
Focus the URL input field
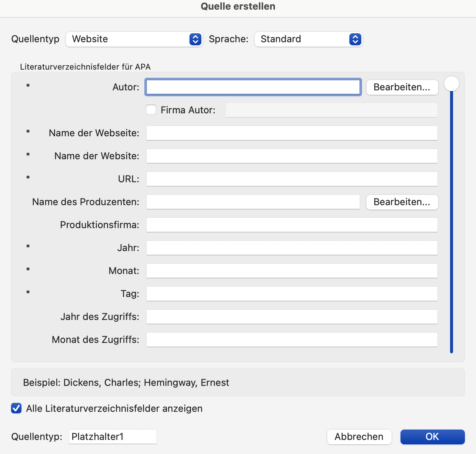pos(292,179)
